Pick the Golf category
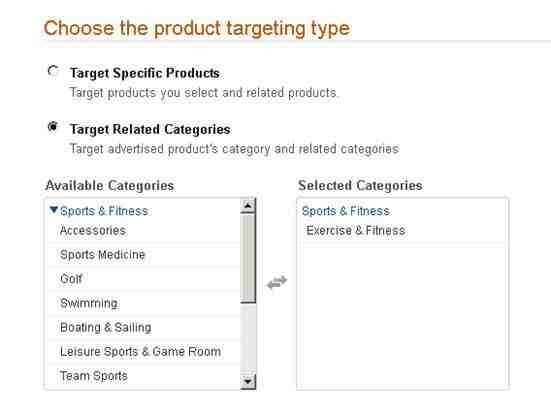 143,279
